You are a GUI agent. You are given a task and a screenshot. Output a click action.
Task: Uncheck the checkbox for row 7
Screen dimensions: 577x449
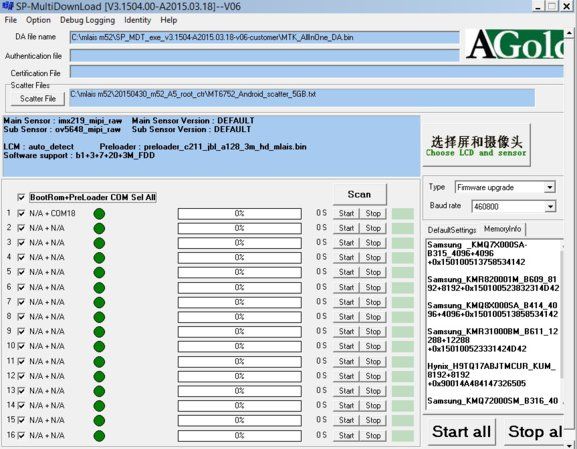point(21,302)
